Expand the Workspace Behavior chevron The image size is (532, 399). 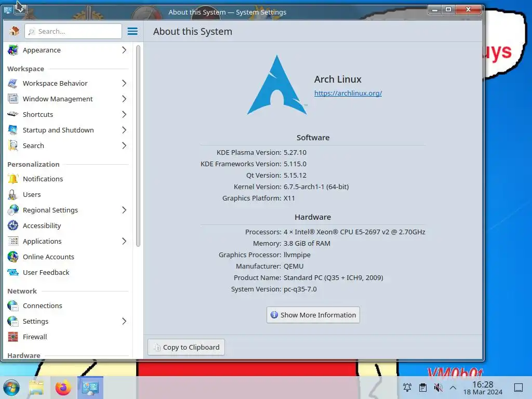(x=124, y=83)
